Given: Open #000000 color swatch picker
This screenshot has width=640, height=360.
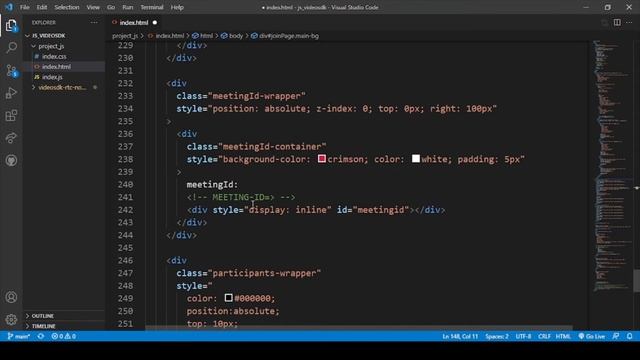Looking at the screenshot, I should 229,298.
